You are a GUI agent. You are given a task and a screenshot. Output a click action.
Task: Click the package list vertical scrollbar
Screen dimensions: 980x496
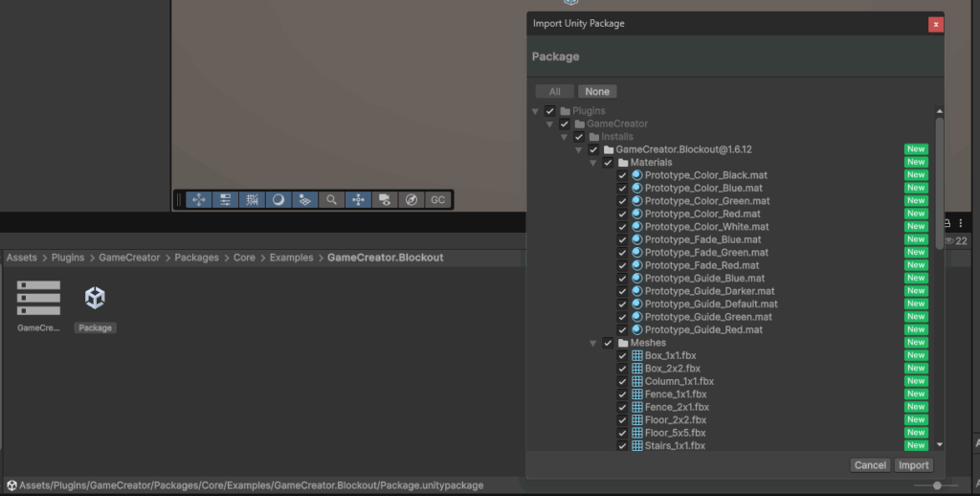click(940, 181)
